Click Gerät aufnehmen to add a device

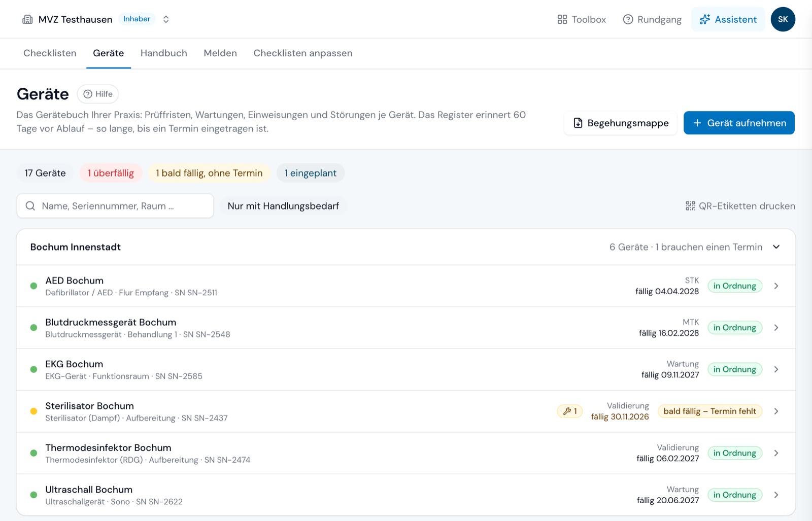739,123
